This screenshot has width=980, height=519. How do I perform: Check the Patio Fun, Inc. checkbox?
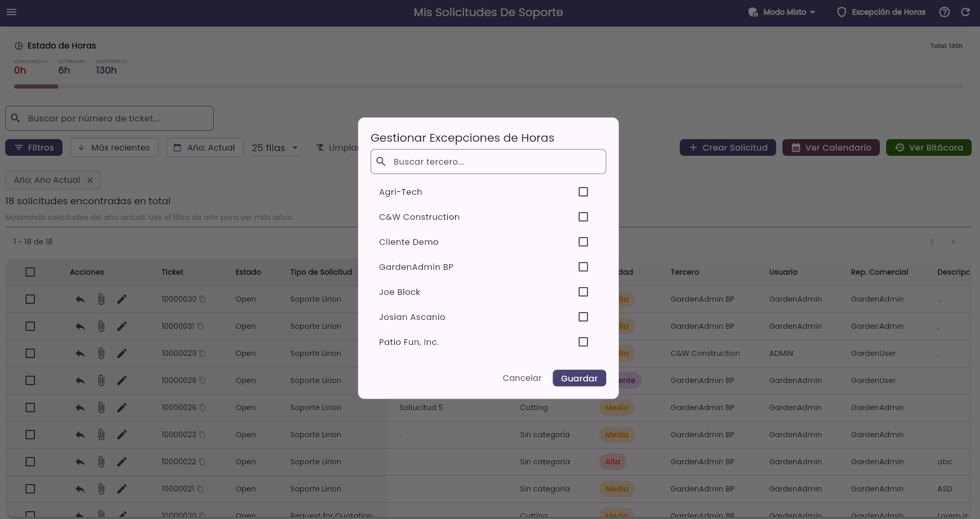(x=583, y=342)
